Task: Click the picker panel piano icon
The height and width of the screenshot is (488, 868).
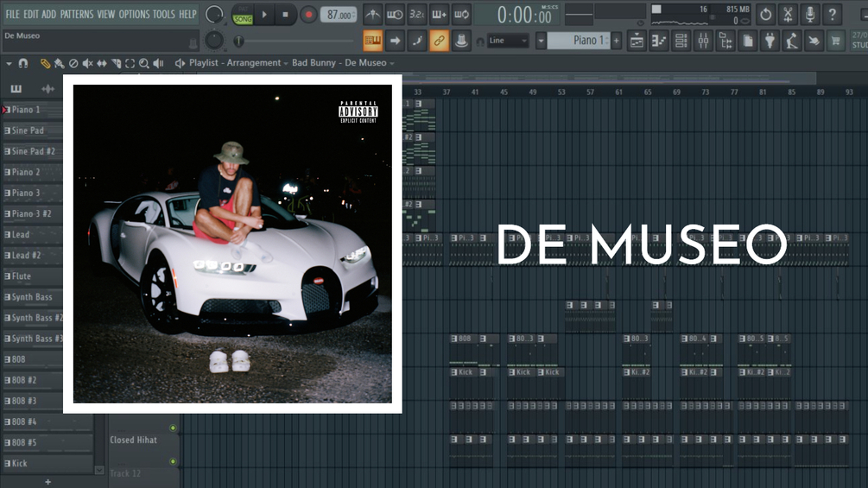Action: (x=16, y=88)
